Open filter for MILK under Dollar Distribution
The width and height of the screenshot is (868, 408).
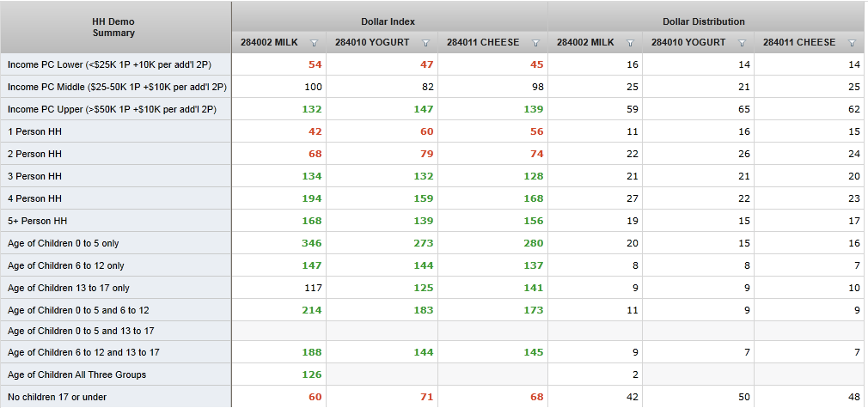pos(630,43)
